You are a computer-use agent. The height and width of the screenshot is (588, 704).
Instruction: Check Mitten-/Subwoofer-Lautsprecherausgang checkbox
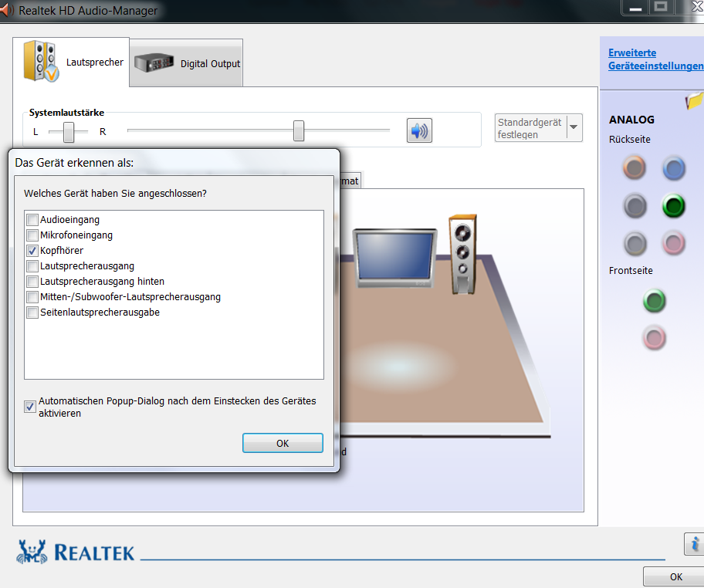click(32, 296)
